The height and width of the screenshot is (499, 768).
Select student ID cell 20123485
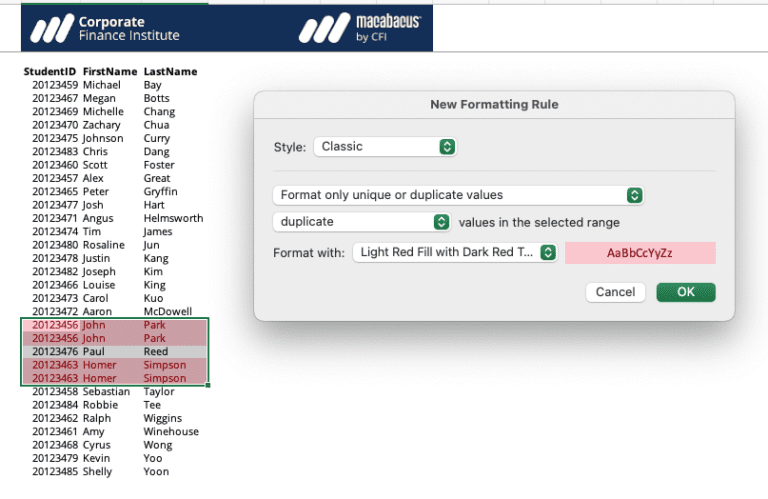[54, 472]
